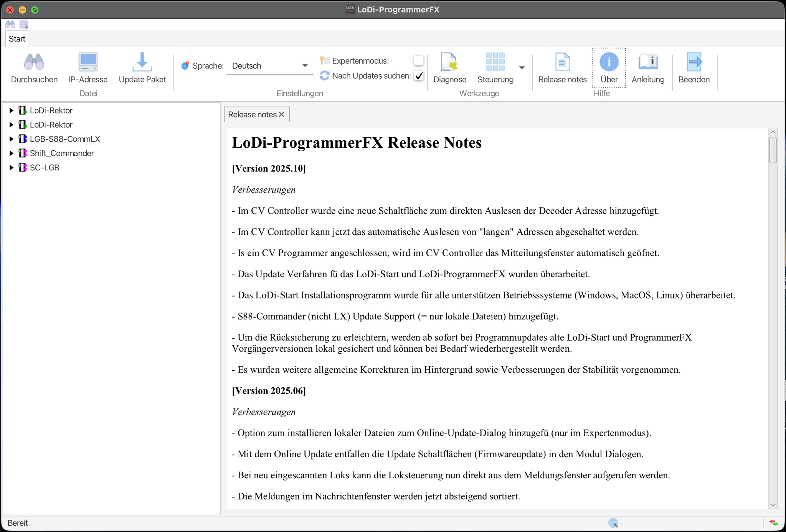The width and height of the screenshot is (786, 532).
Task: Click the second LoDi-Rektor device icon
Action: (23, 125)
